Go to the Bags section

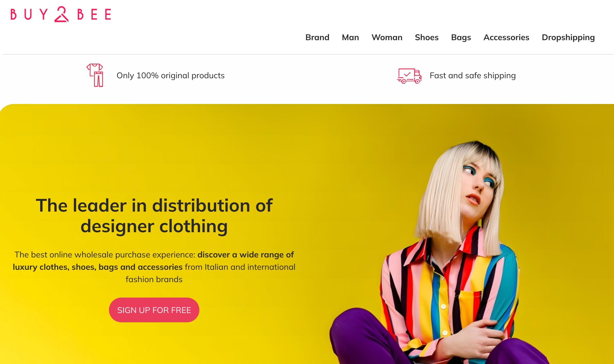tap(461, 38)
